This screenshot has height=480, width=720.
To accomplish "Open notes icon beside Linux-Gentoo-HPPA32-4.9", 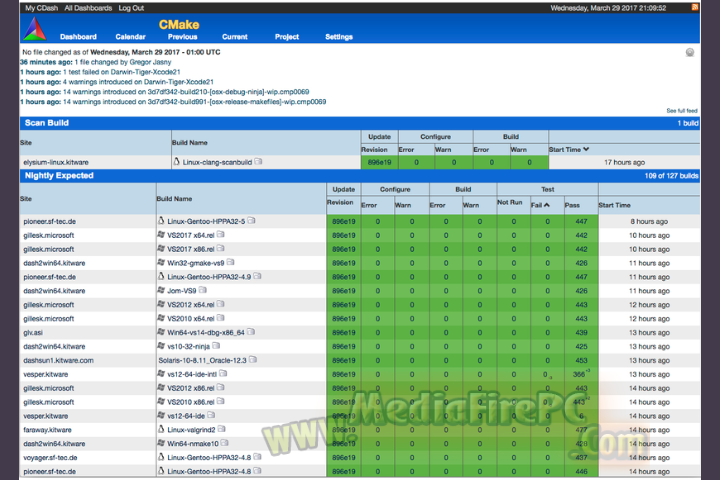I will pos(257,276).
